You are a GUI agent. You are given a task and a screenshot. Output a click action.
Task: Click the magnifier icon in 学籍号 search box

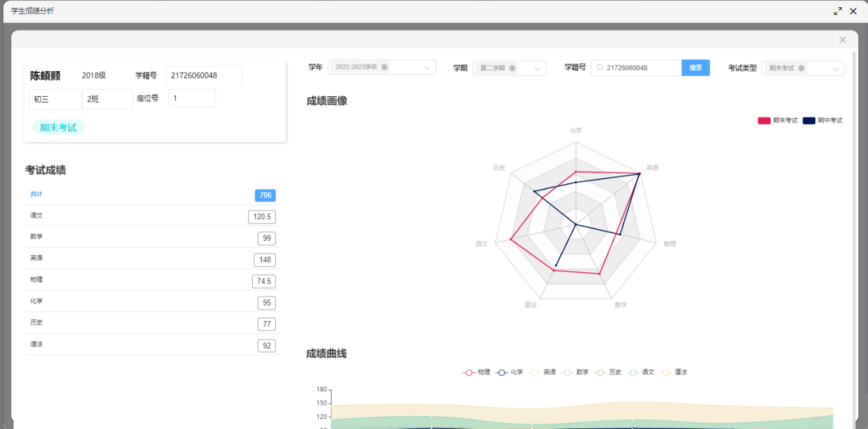point(599,67)
